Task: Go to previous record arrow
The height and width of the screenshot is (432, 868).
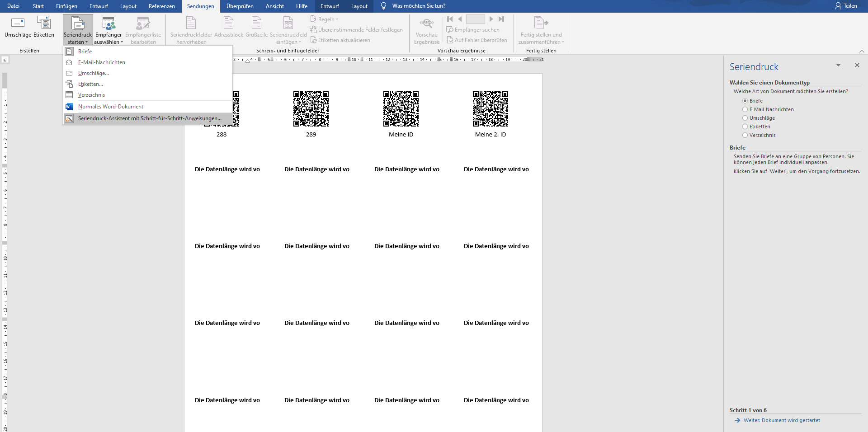Action: click(x=460, y=19)
